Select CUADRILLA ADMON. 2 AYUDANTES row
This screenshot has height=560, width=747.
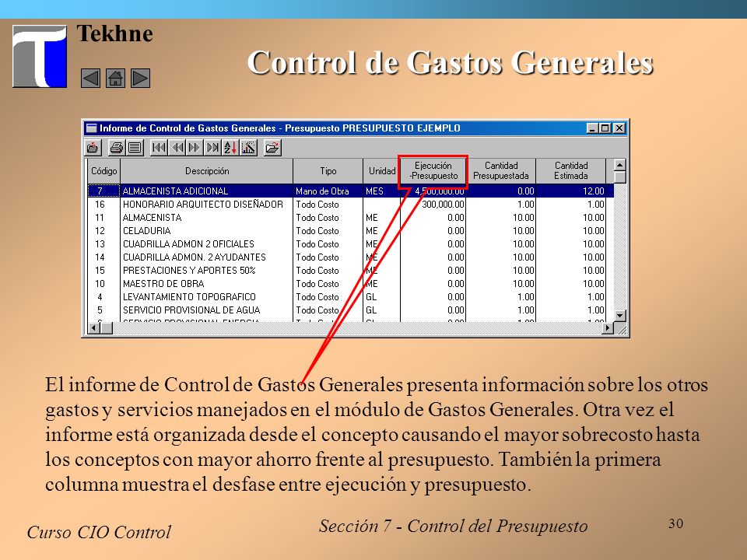pyautogui.click(x=351, y=257)
